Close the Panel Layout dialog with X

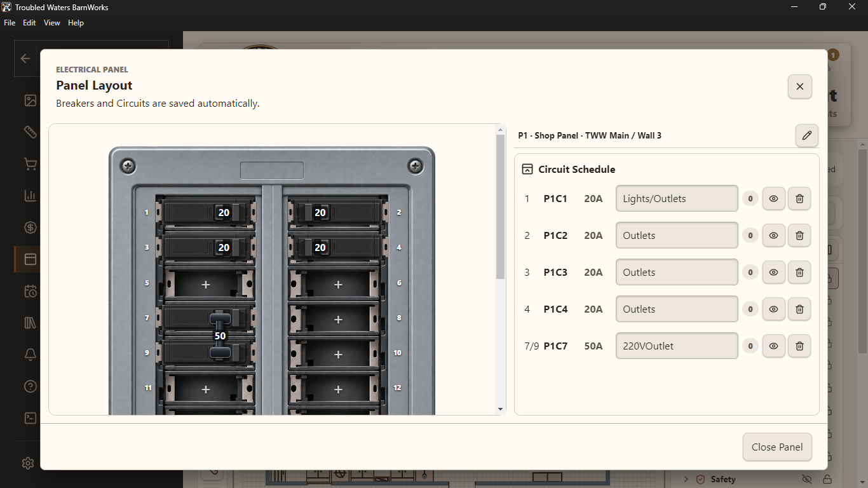[800, 86]
